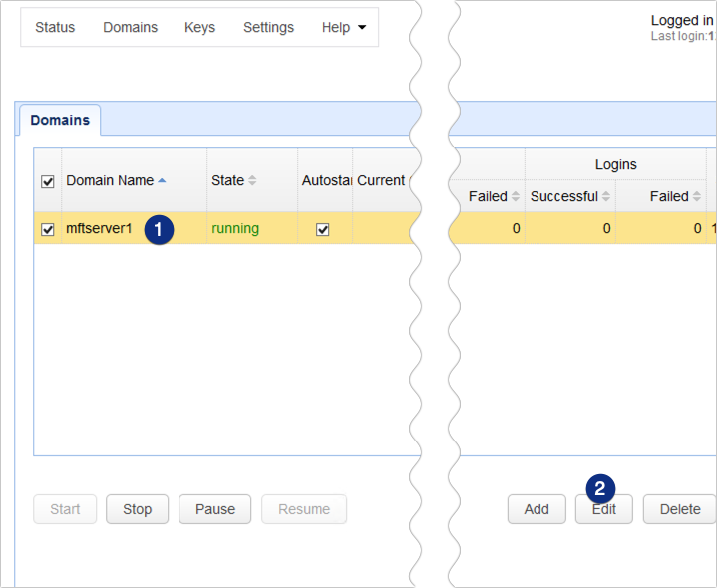Viewport: 717px width, 588px height.
Task: Switch to the Domains tab
Action: pyautogui.click(x=60, y=120)
